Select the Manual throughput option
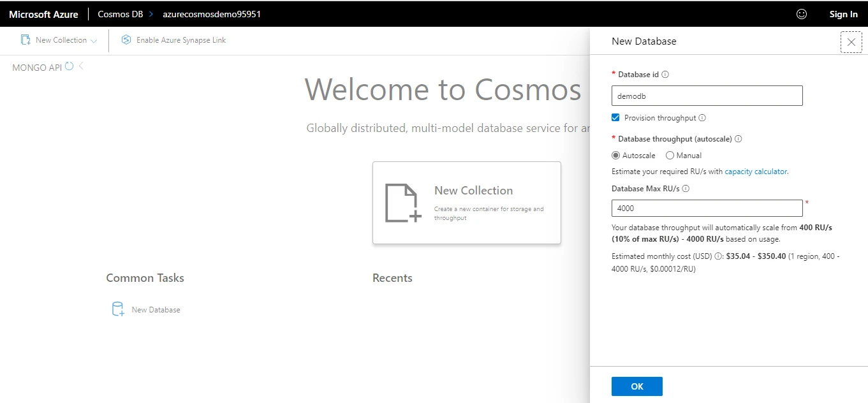 coord(670,156)
